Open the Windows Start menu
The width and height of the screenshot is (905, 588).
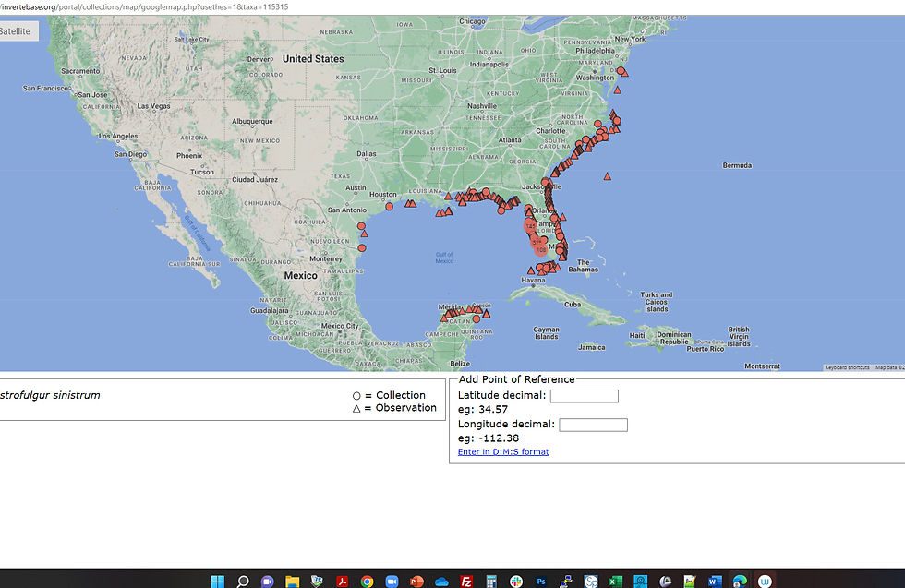click(x=218, y=581)
